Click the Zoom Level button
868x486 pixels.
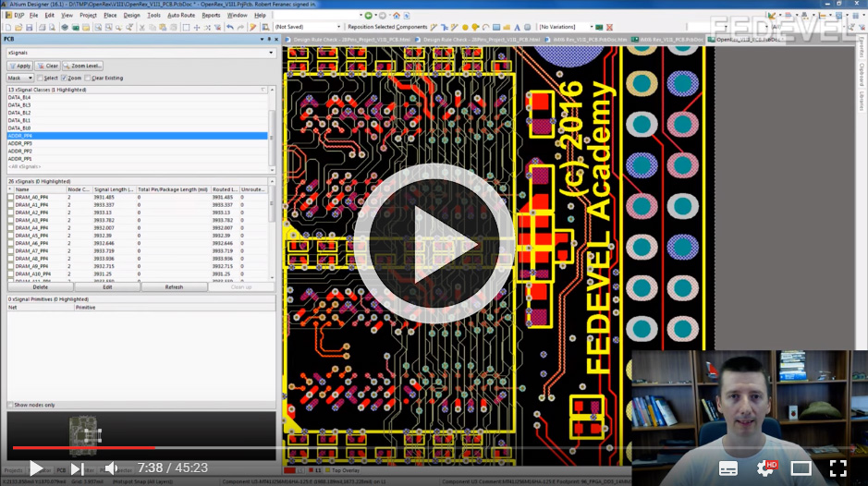82,66
